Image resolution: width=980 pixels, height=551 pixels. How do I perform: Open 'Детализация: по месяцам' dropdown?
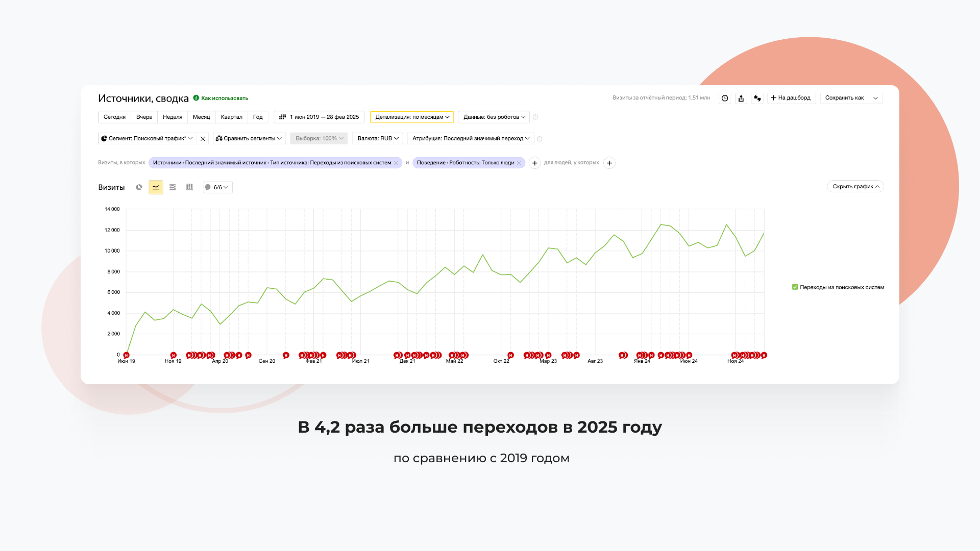pos(412,117)
